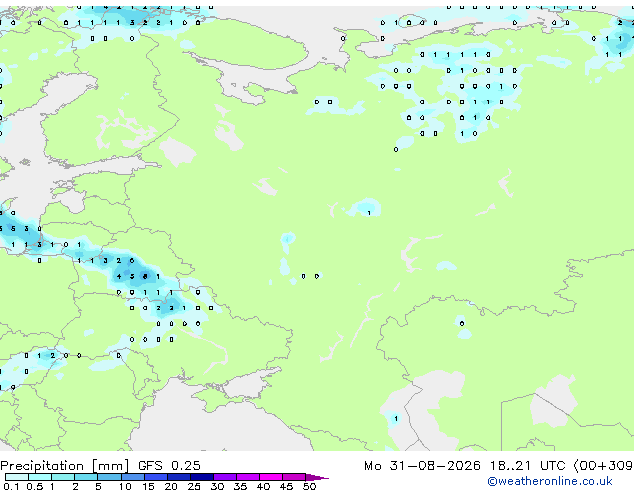Click the 'GFS 0.25' model label
Screen dimensions: 634x490
coord(169,466)
